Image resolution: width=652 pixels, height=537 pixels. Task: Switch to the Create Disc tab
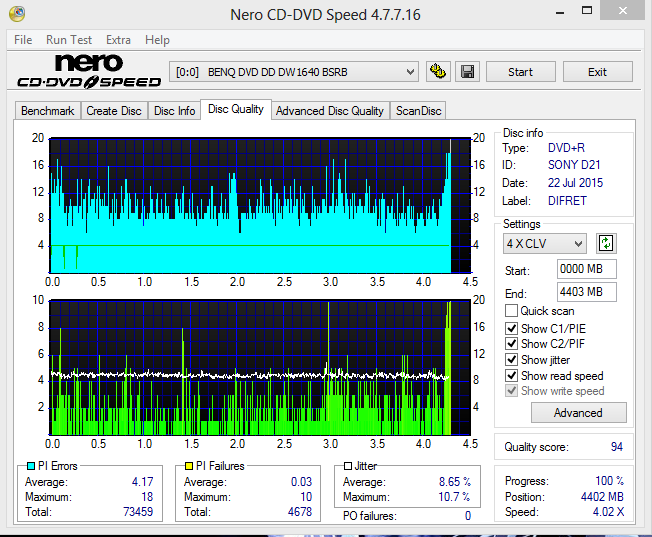click(x=114, y=111)
